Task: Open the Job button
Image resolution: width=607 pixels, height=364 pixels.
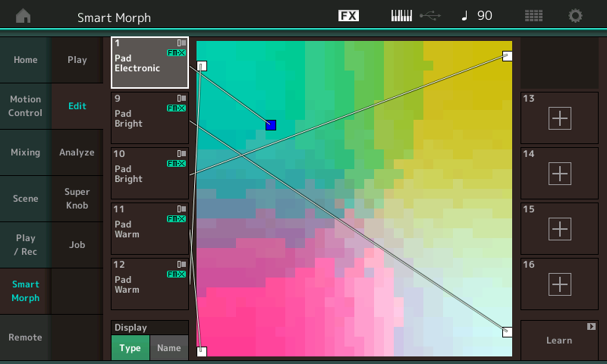Action: 77,245
